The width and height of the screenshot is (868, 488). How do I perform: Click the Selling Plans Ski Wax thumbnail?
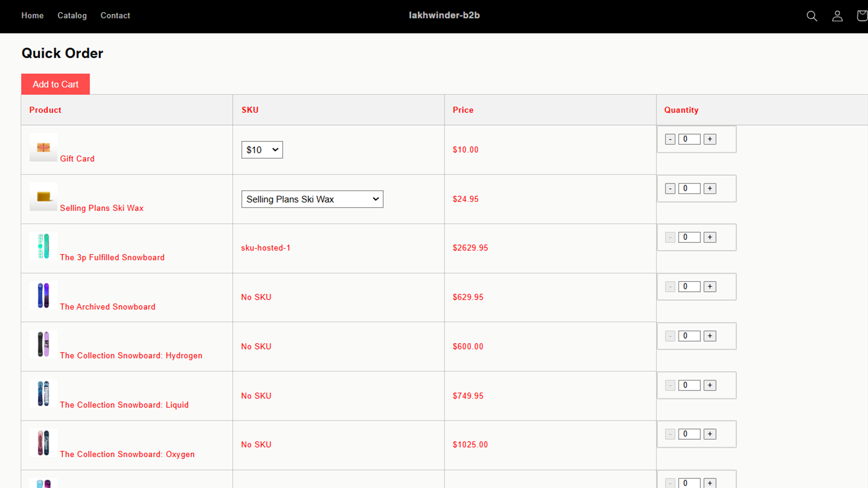coord(43,197)
